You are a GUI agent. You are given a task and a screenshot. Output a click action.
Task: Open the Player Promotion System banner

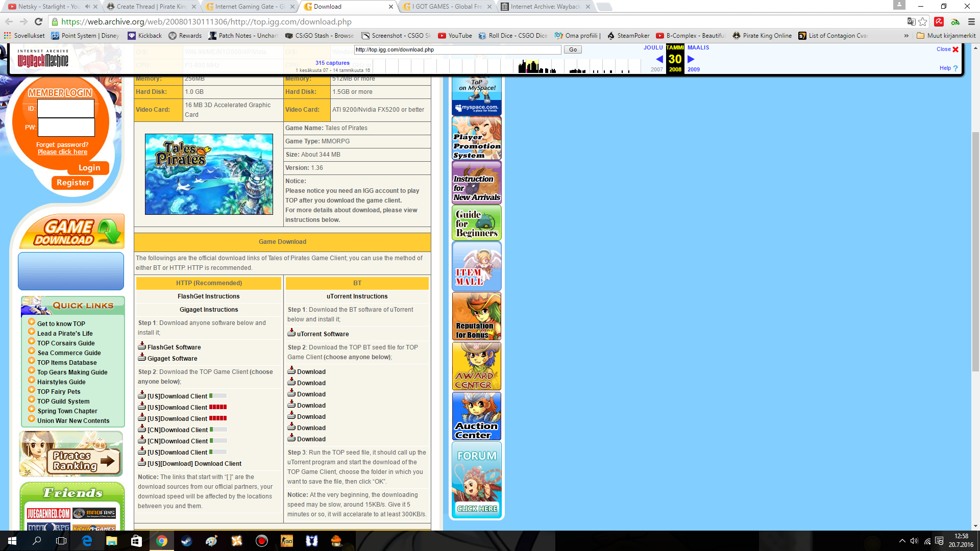(477, 138)
